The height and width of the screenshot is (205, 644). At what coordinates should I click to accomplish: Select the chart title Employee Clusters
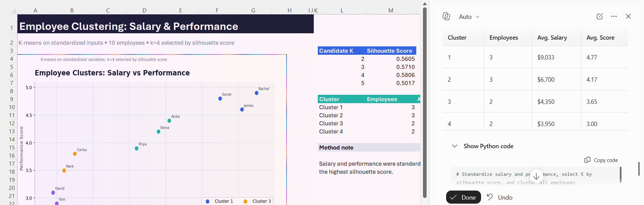112,73
